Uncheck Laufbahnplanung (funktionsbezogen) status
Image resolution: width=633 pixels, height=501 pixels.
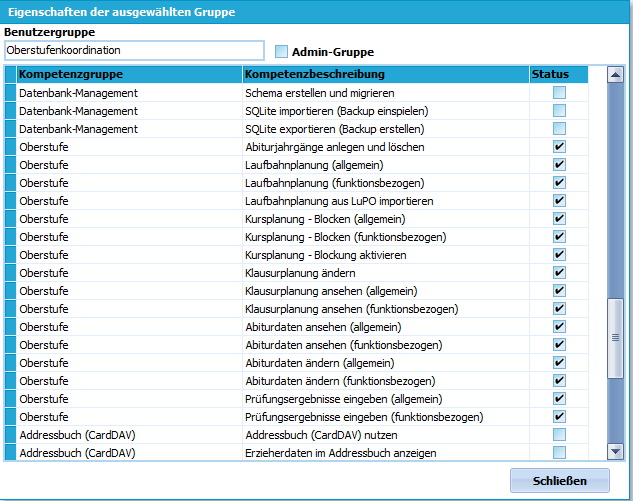(x=559, y=182)
